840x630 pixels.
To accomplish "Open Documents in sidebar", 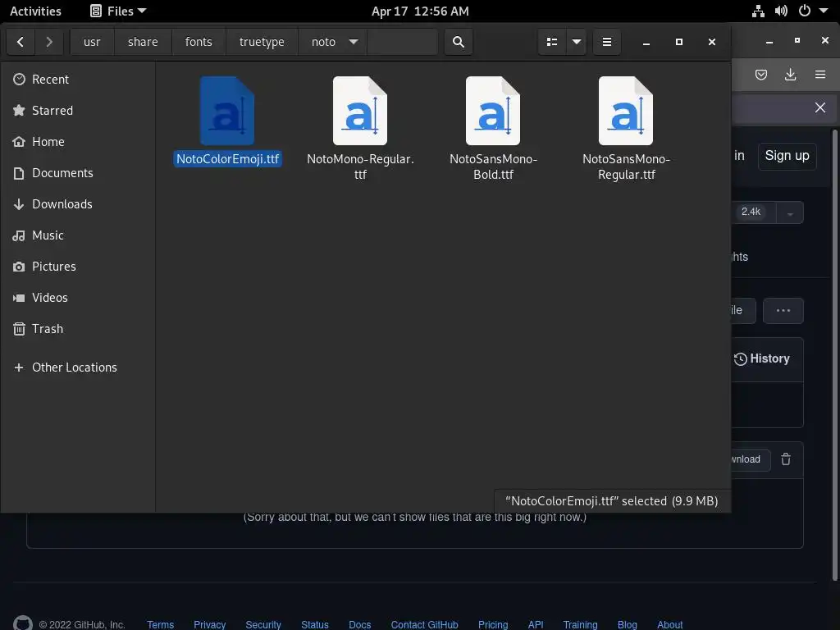I will (x=78, y=172).
